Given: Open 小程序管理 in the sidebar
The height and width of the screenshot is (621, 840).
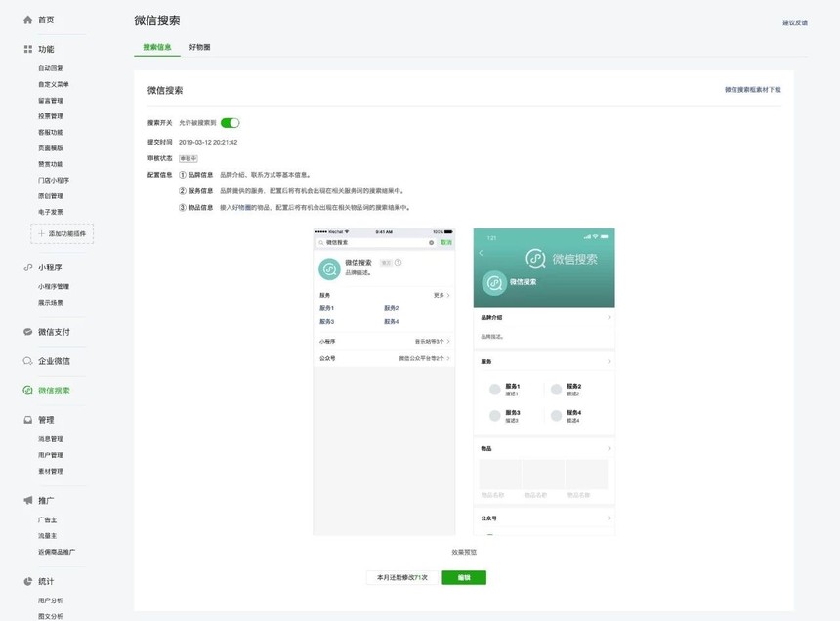Looking at the screenshot, I should 54,287.
